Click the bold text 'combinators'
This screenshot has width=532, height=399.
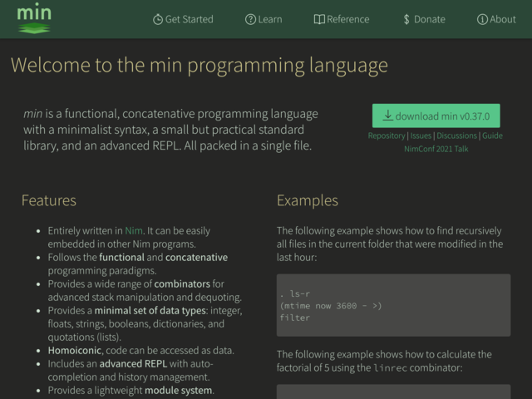[x=182, y=284]
